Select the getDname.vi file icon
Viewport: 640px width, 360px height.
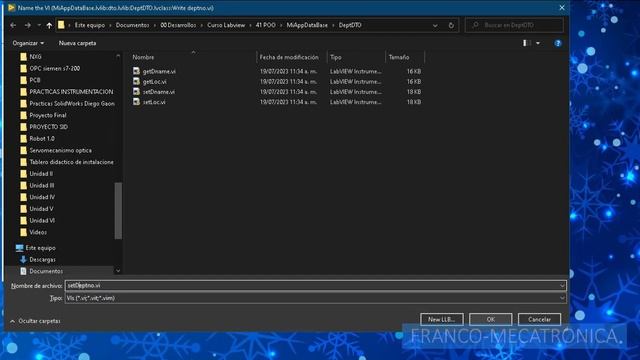136,71
